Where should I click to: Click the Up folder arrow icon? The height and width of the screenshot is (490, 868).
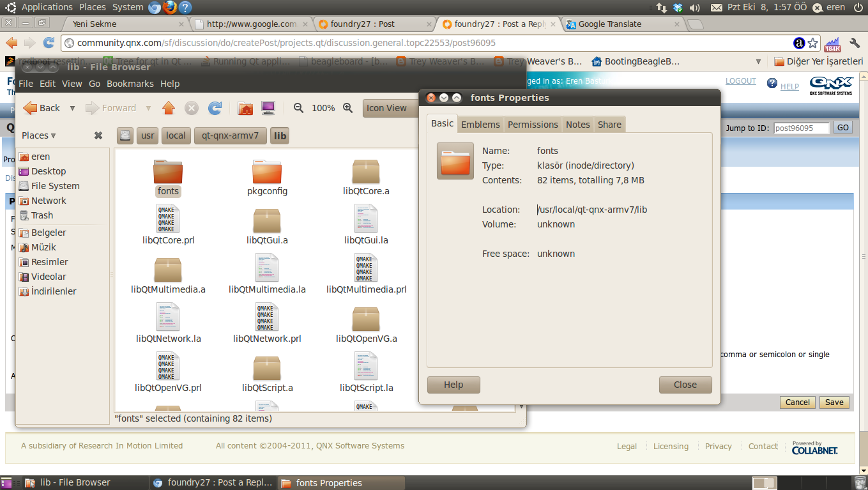tap(169, 108)
